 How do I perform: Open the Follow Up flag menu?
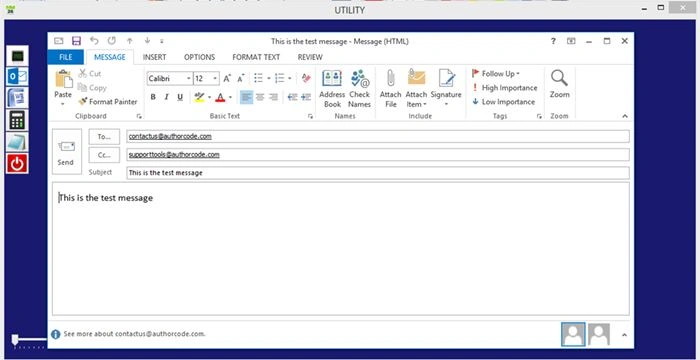coord(496,74)
